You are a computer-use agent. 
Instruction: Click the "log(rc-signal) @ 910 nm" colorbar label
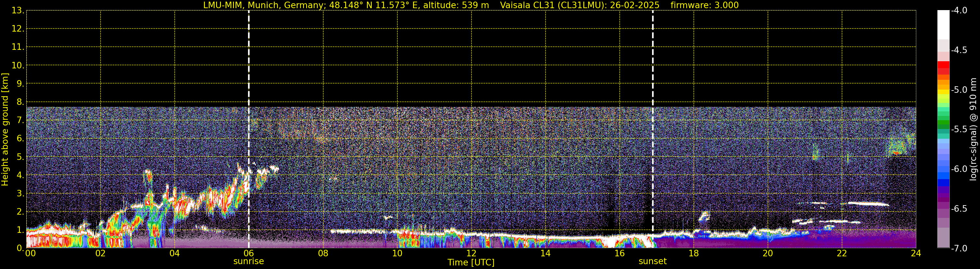point(973,130)
